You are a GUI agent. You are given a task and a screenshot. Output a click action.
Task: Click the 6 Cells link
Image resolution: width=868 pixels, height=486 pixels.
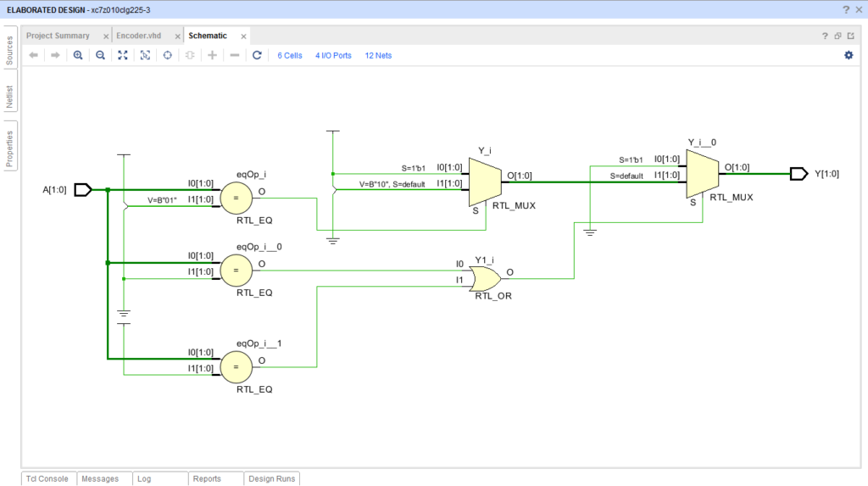[290, 55]
